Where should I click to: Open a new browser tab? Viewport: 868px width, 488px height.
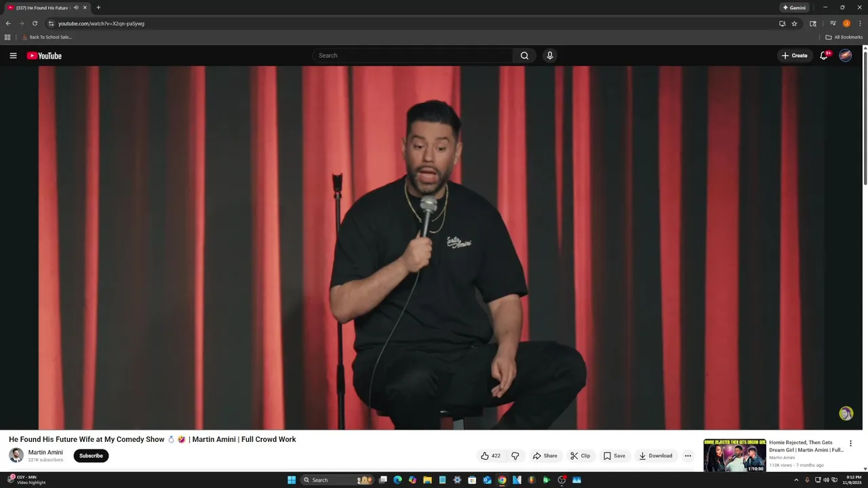pyautogui.click(x=98, y=7)
